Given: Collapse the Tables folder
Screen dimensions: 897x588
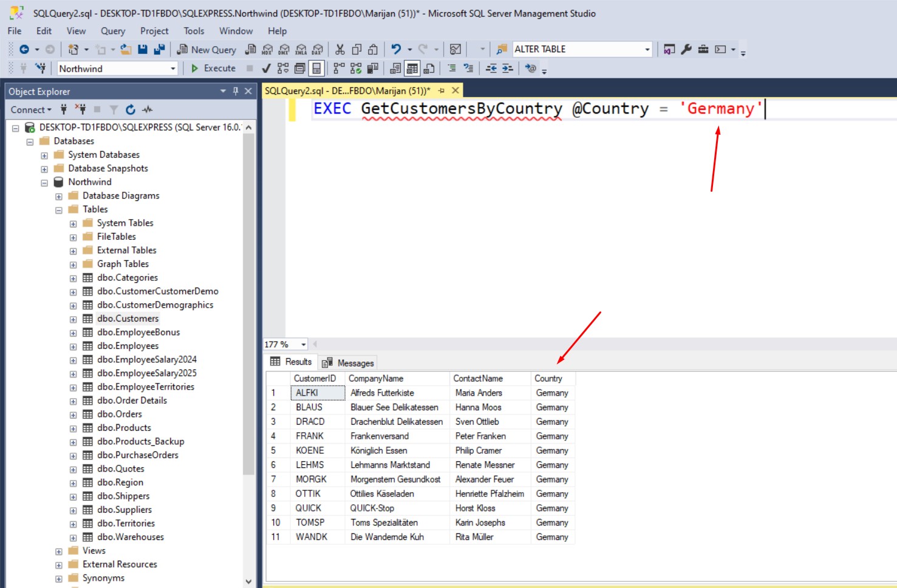Looking at the screenshot, I should [59, 210].
